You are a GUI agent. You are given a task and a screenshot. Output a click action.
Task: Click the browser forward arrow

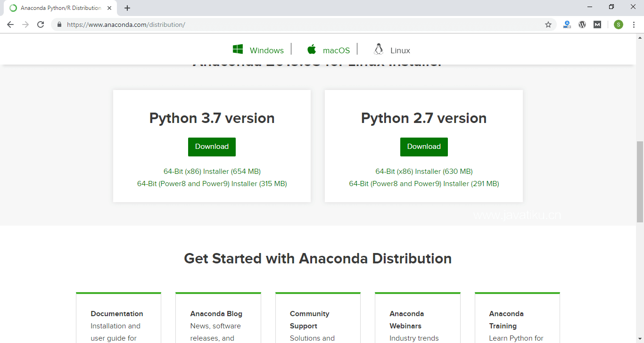(x=25, y=24)
